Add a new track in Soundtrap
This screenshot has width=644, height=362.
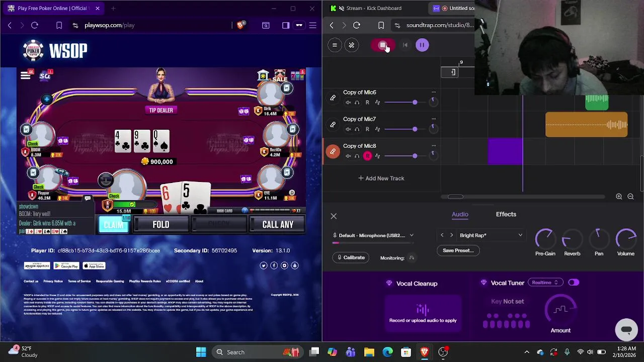381,178
